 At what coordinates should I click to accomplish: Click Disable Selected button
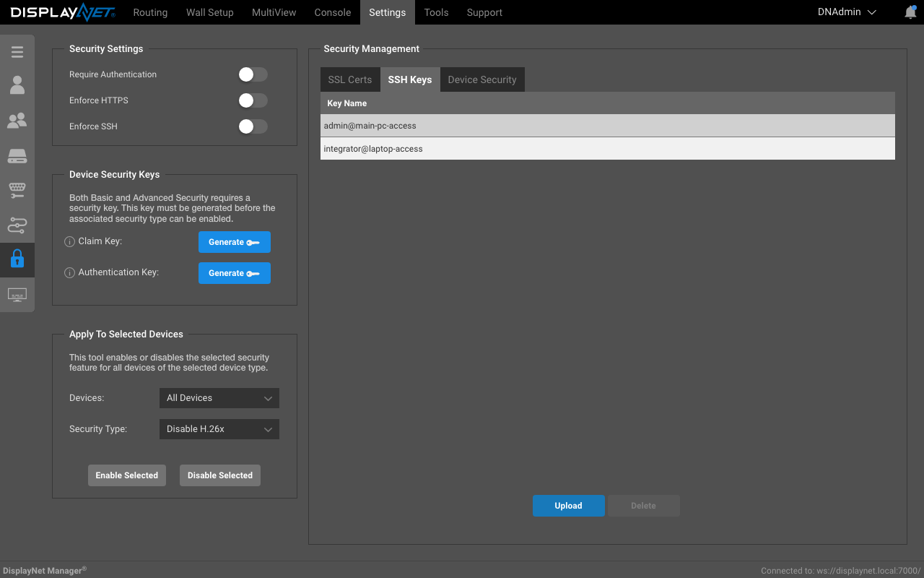(220, 475)
